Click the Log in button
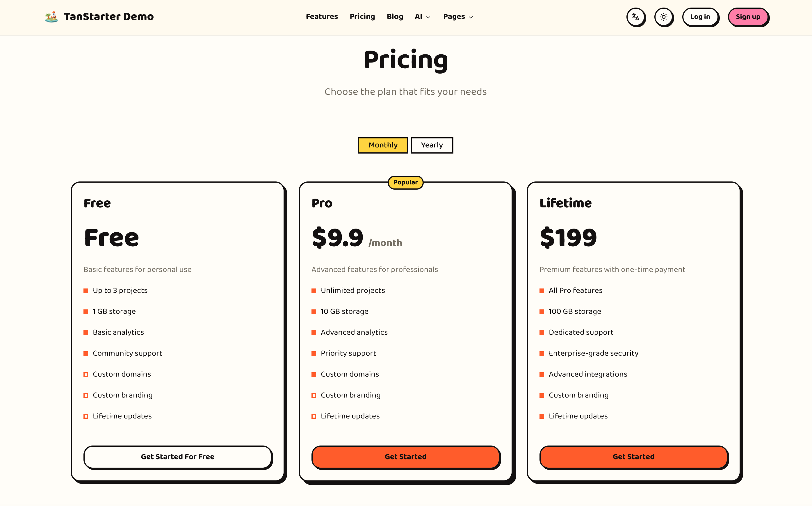The image size is (812, 506). click(700, 17)
